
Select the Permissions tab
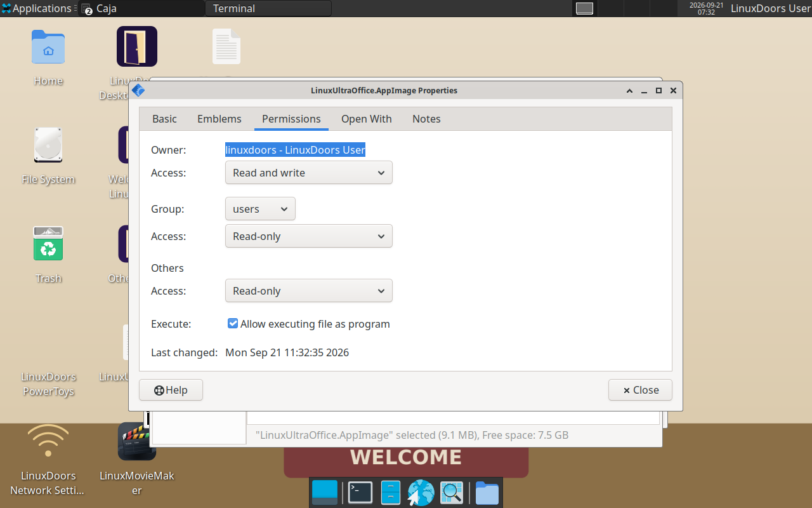pyautogui.click(x=291, y=119)
